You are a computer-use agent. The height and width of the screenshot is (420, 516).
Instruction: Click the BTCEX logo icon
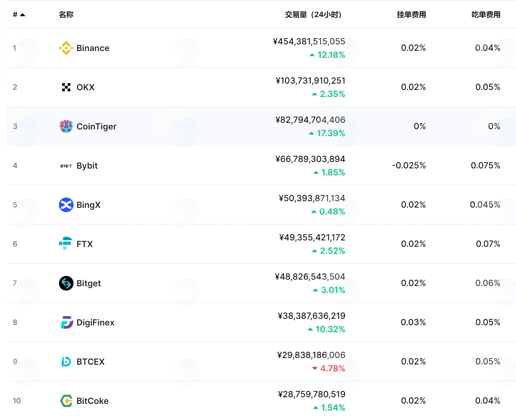pyautogui.click(x=66, y=362)
